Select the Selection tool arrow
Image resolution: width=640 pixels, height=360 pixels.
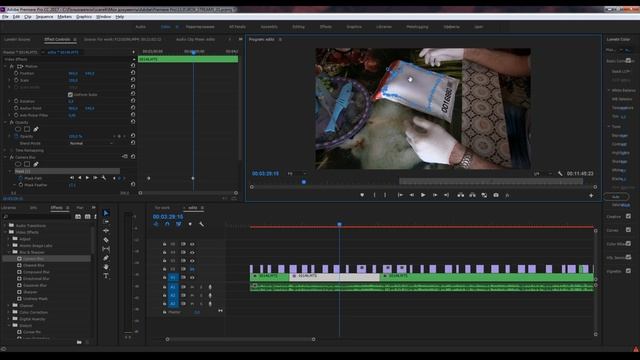(x=106, y=213)
